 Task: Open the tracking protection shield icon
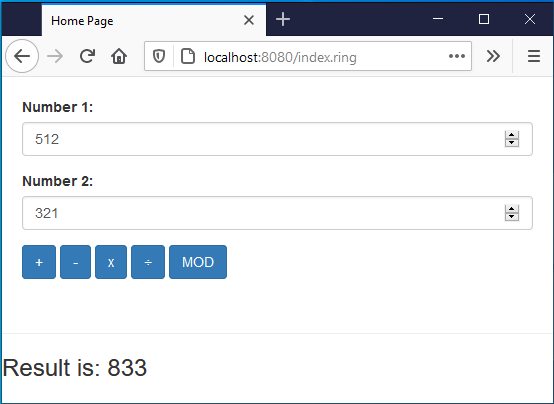coord(159,56)
